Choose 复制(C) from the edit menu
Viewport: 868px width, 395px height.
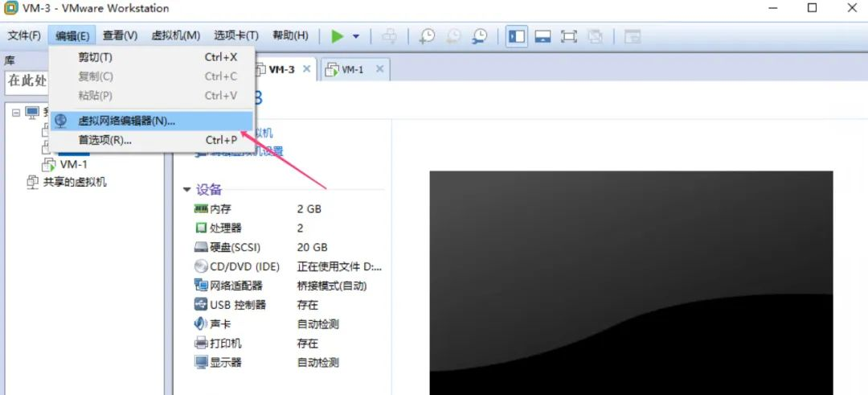[152, 76]
